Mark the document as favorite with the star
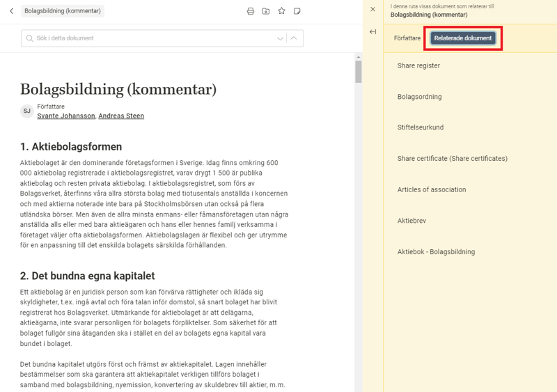The width and height of the screenshot is (557, 392). [x=281, y=11]
